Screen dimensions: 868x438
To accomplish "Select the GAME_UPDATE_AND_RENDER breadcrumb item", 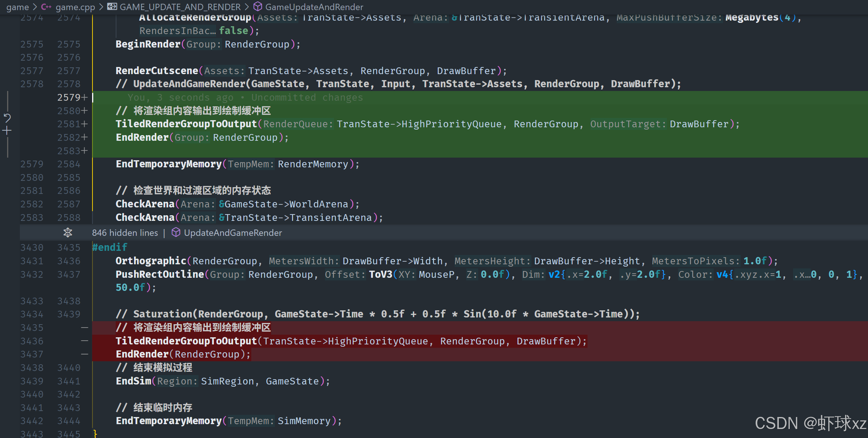I will (180, 7).
